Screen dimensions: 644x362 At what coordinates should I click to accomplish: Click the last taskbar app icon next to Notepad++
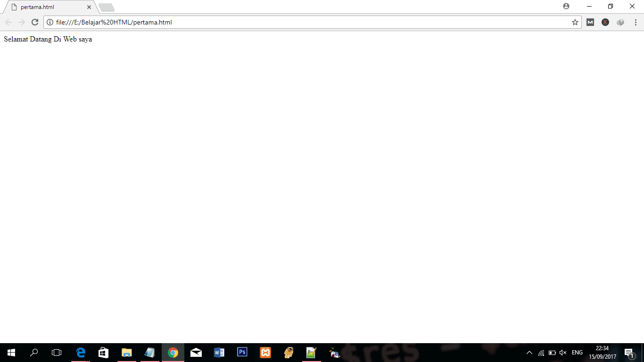pyautogui.click(x=335, y=353)
